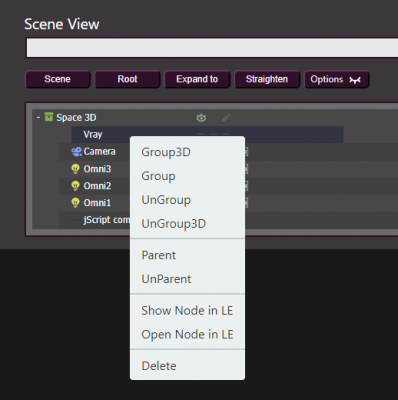Click the Root button
Viewport: 398px width, 400px height.
pos(127,79)
